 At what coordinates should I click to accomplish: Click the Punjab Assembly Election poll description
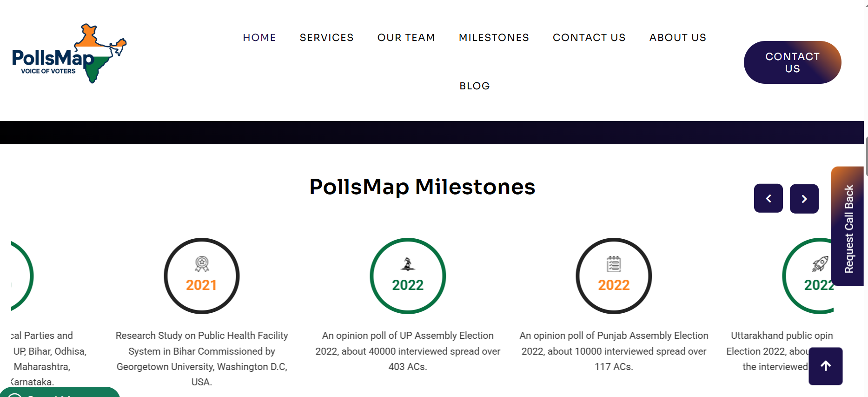[x=614, y=351]
